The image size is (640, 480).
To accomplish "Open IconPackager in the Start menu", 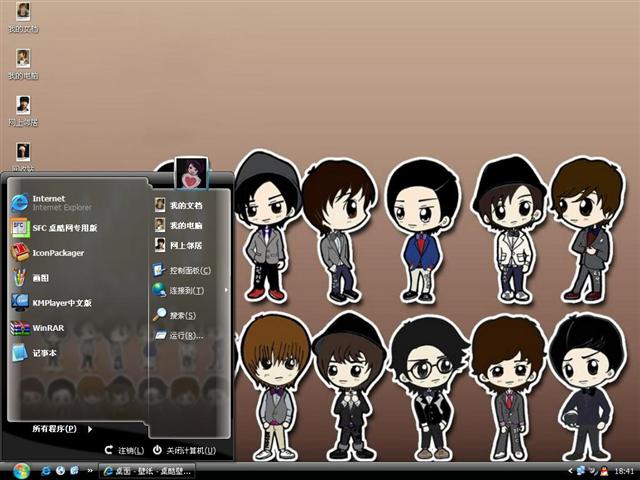I will pos(47,253).
